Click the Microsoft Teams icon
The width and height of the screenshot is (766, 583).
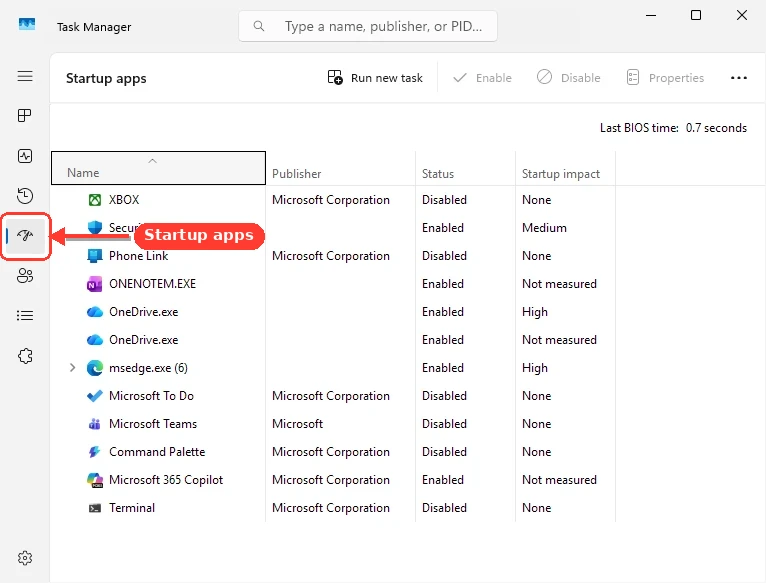point(94,424)
